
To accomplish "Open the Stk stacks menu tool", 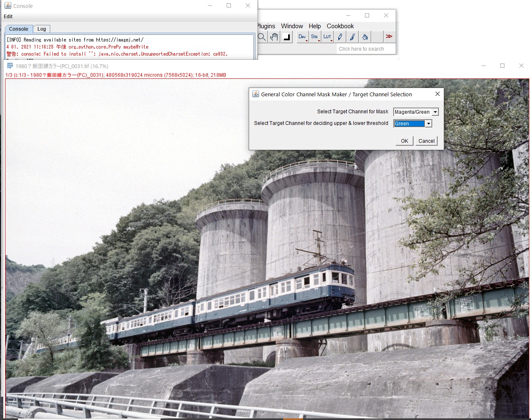I will tap(315, 37).
